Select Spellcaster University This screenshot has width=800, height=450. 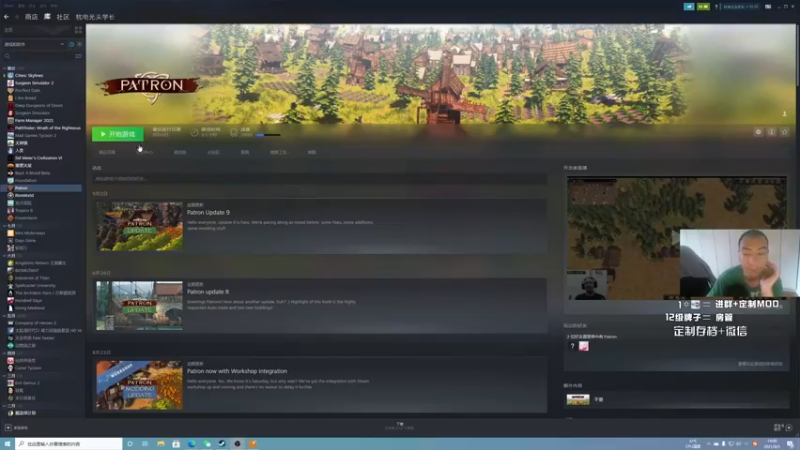click(x=35, y=286)
